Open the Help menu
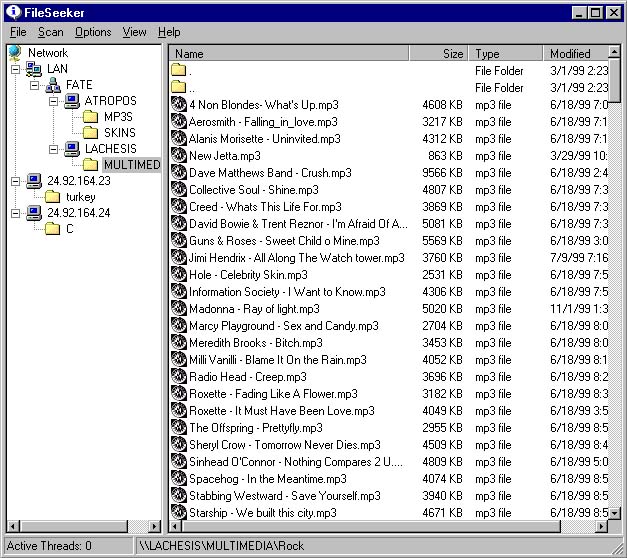Screen dimensions: 627x558 169,32
